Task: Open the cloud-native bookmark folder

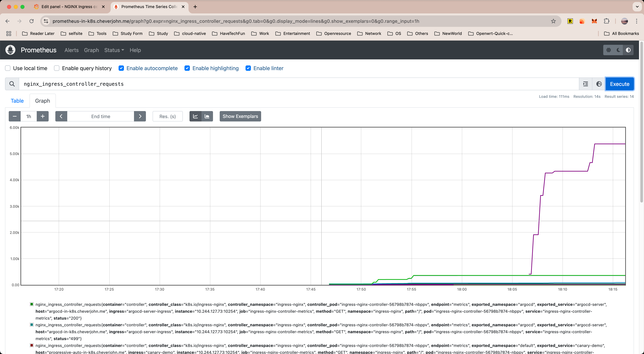Action: point(190,34)
